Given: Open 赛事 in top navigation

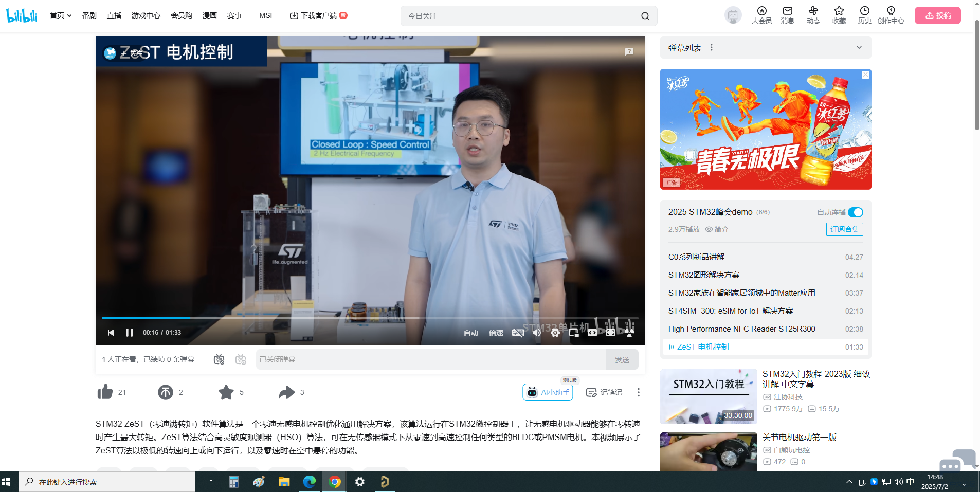Looking at the screenshot, I should 234,15.
